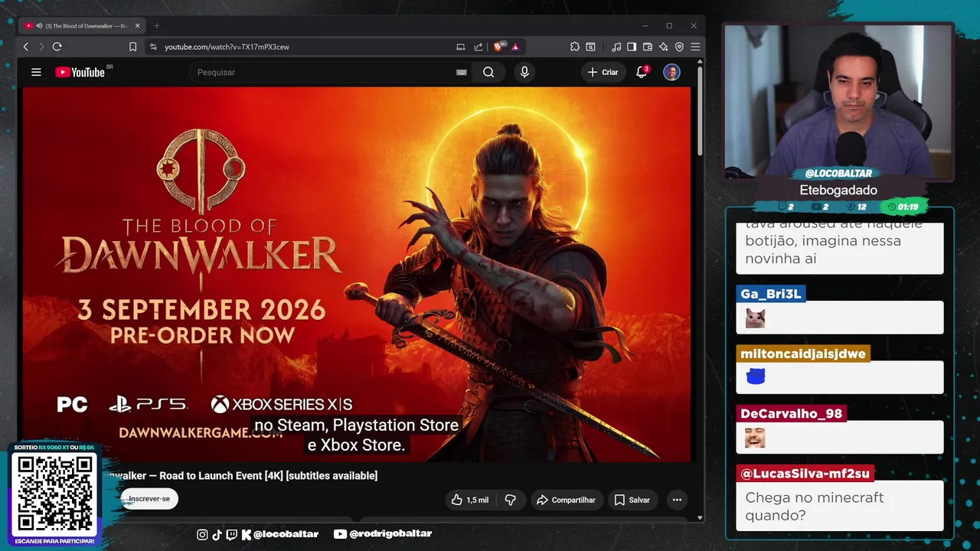Dislike the video with thumbs down
Screen dimensions: 980x551
coord(511,500)
